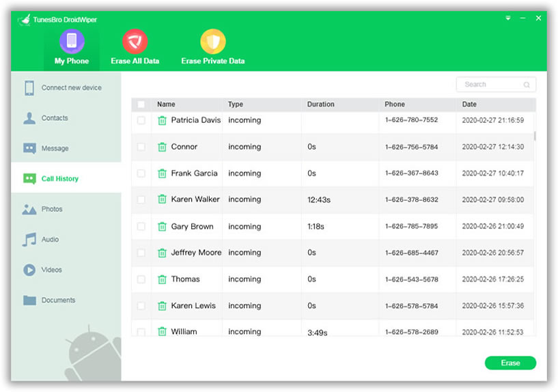This screenshot has height=392, width=558.
Task: Click the magnifier icon in the search box
Action: coord(527,85)
